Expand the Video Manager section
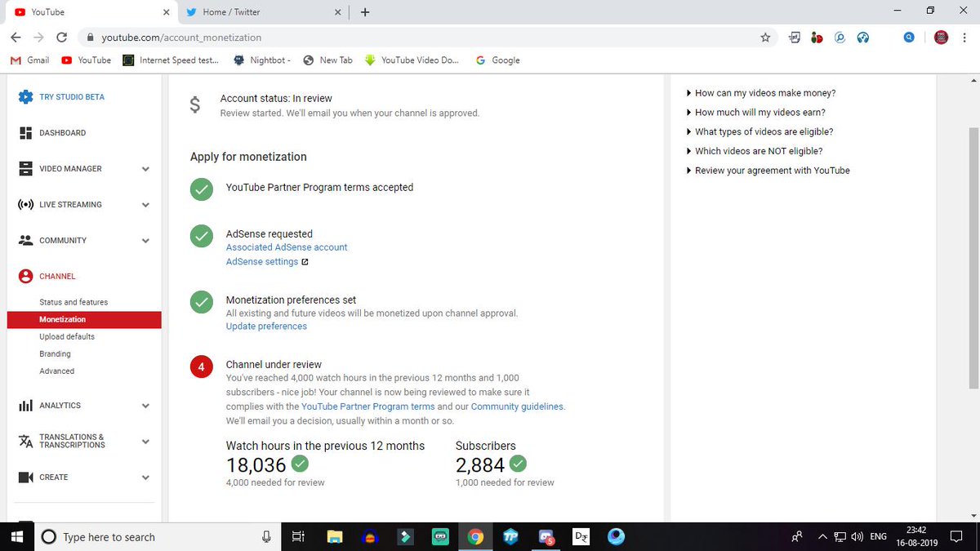Screen dimensions: 980x551 145,169
